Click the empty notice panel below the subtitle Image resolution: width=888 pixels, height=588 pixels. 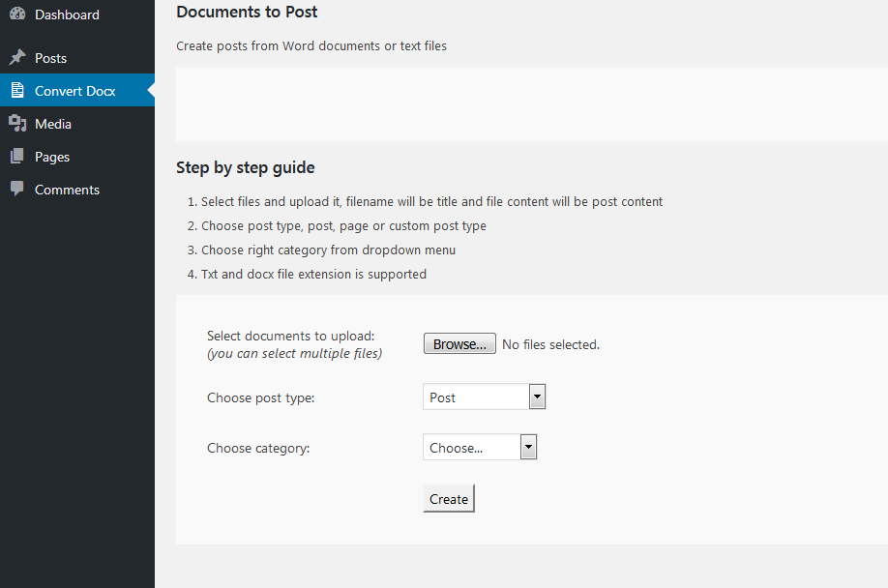coord(532,104)
